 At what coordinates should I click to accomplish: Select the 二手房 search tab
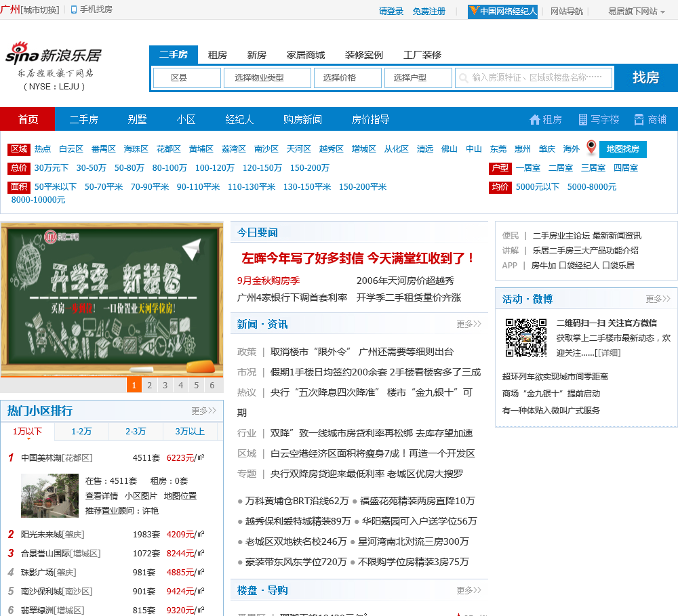click(174, 54)
